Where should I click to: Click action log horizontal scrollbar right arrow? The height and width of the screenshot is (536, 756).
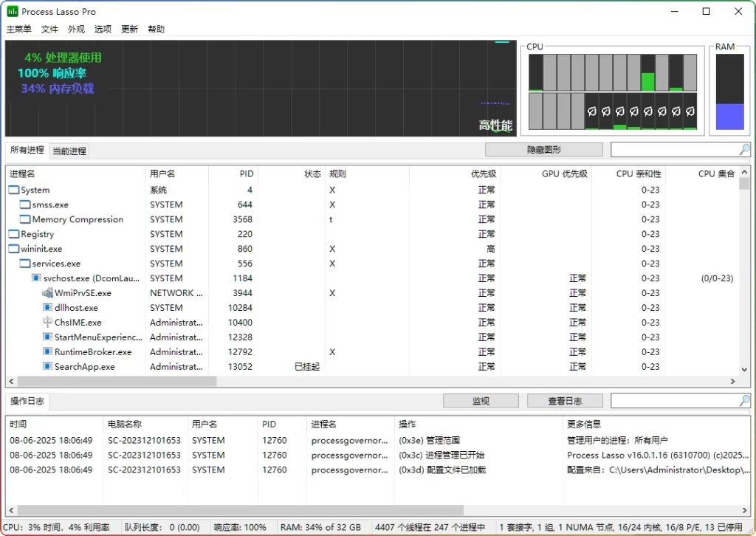point(744,510)
